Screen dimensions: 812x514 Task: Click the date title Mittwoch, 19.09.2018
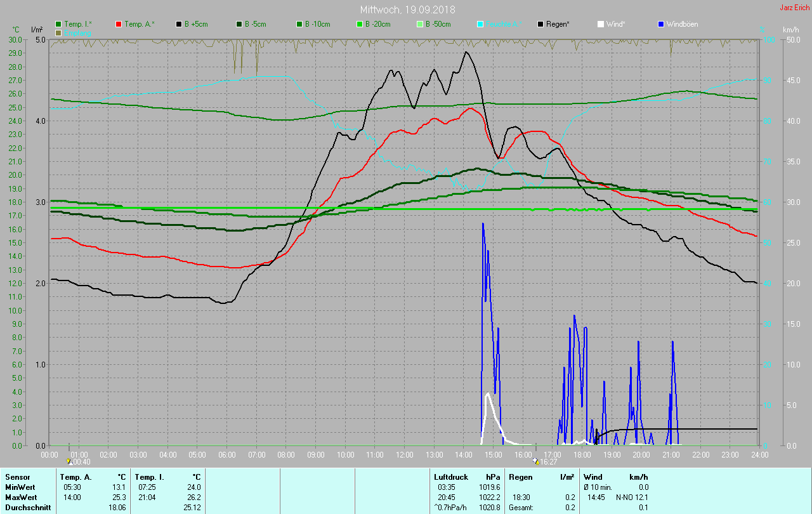pyautogui.click(x=407, y=10)
